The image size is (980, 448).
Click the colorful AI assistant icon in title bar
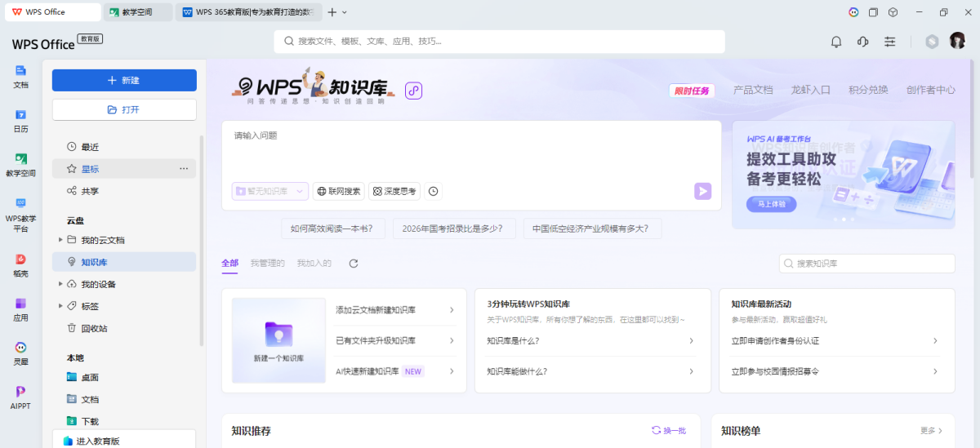point(853,12)
